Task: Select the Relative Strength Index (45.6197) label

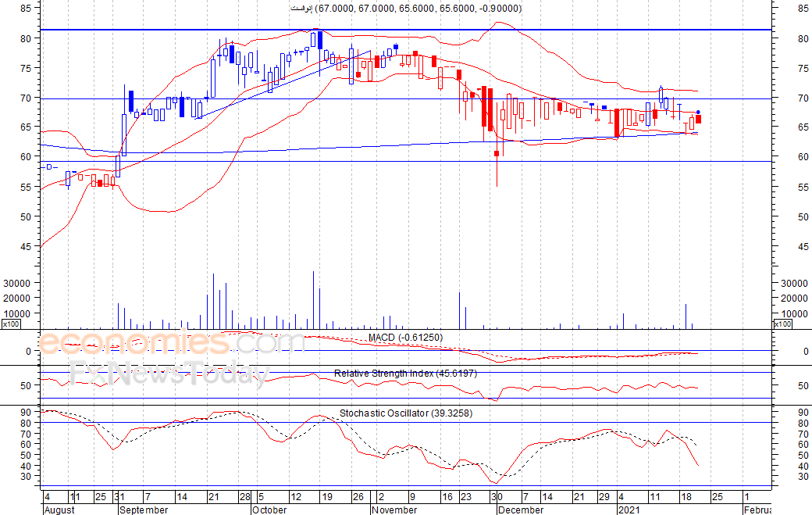Action: click(405, 373)
